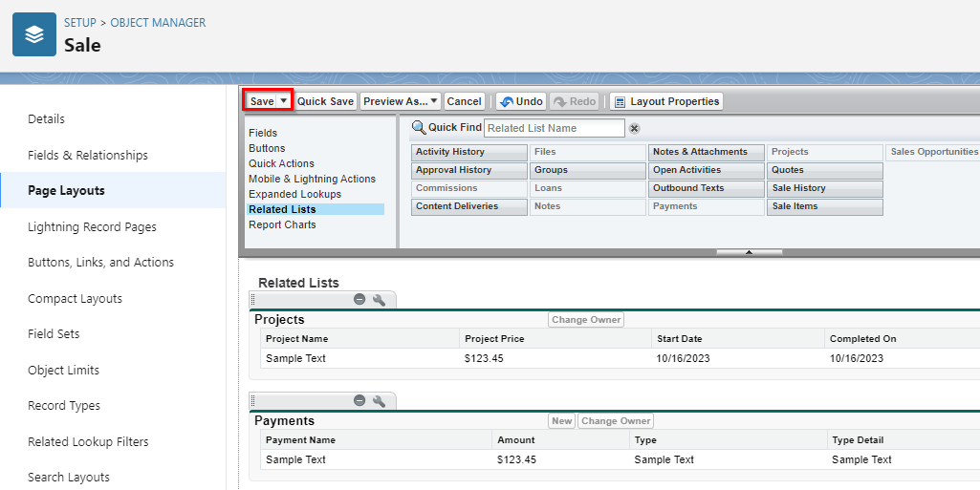Click Change Owner in Projects list
This screenshot has width=980, height=490.
(x=586, y=320)
